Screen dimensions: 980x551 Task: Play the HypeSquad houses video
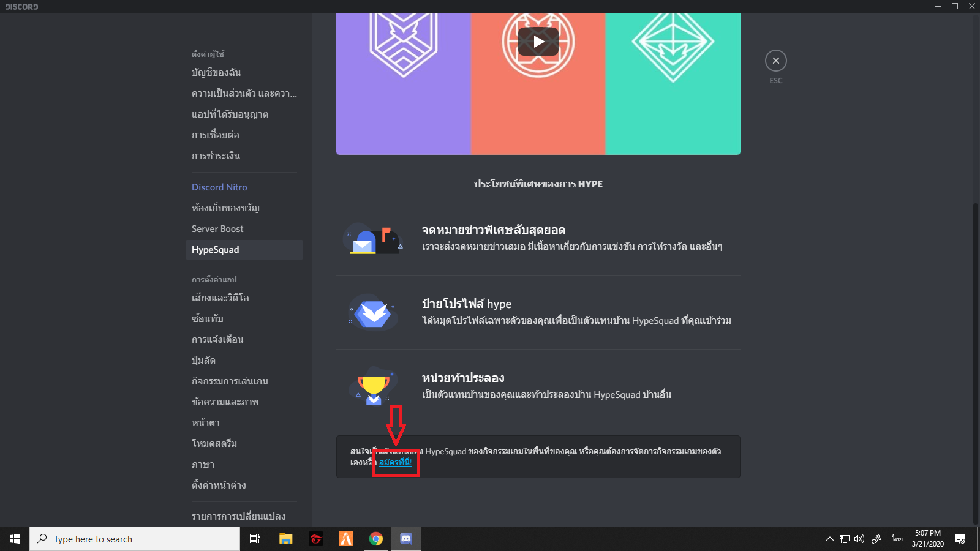click(x=538, y=42)
